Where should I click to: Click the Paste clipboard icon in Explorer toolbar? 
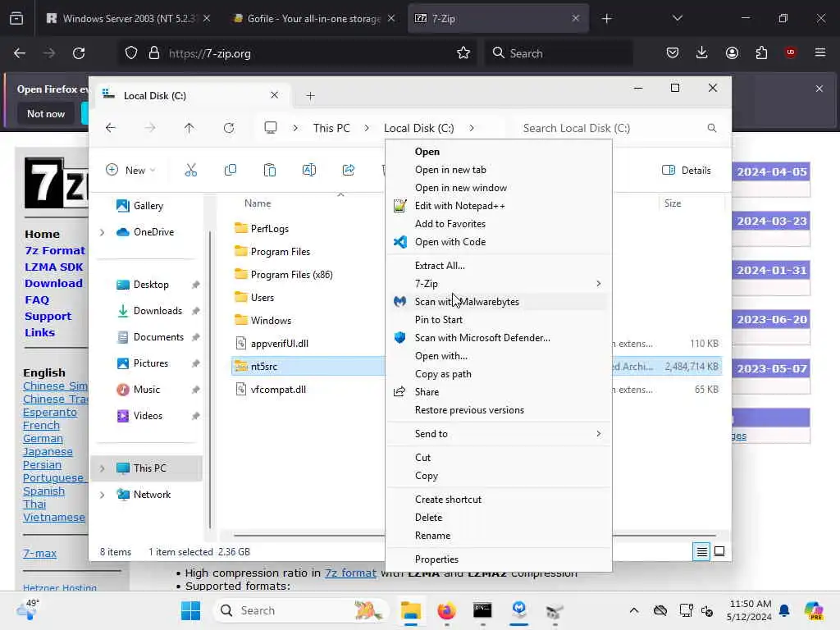[269, 171]
